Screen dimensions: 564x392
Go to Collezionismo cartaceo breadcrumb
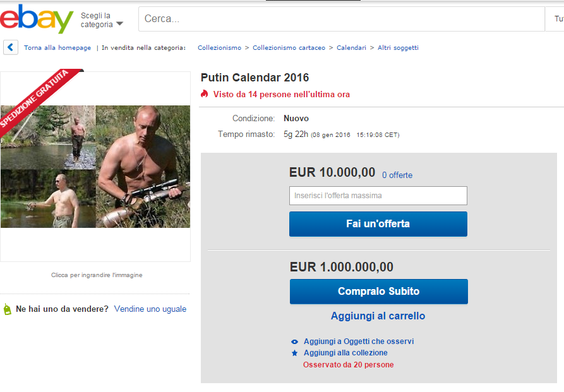[289, 48]
